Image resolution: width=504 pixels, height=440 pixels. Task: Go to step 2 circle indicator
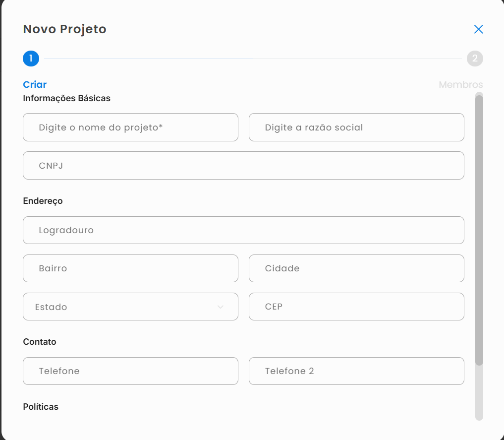(475, 59)
